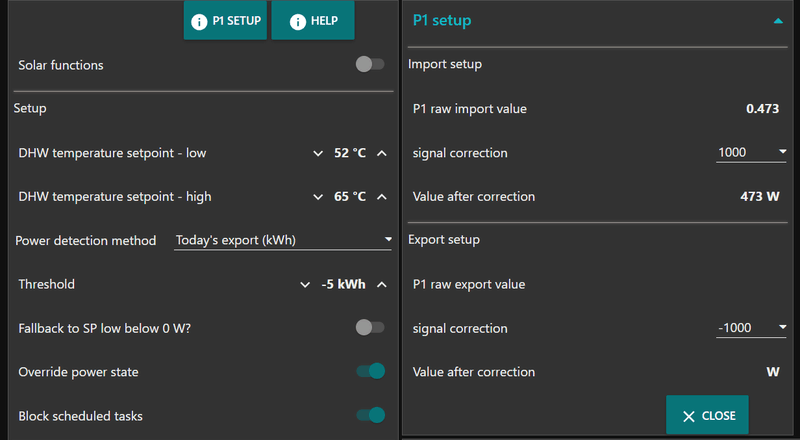Image resolution: width=800 pixels, height=440 pixels.
Task: Disable Override power state switch
Action: point(370,372)
